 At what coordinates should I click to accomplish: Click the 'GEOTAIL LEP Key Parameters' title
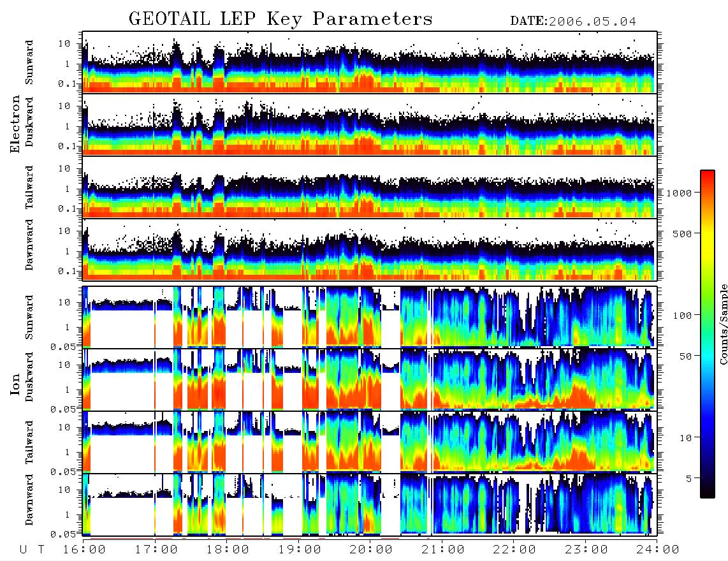point(280,20)
